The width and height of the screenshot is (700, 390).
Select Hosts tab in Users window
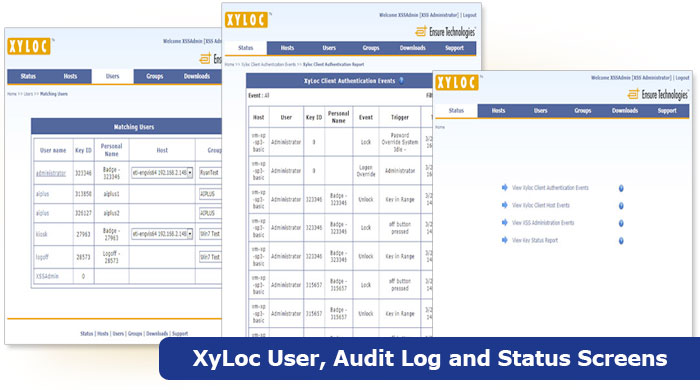[70, 76]
